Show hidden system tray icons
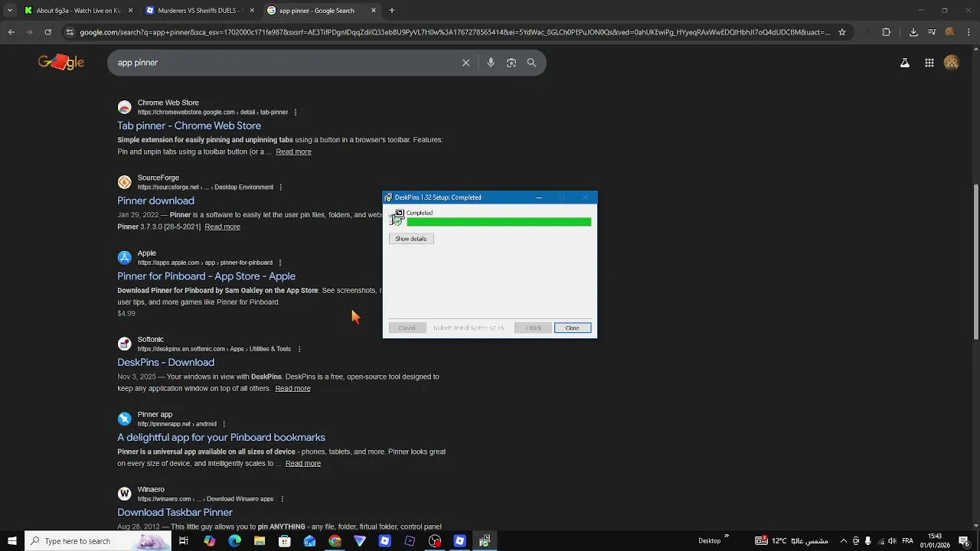The height and width of the screenshot is (551, 980). tap(844, 541)
